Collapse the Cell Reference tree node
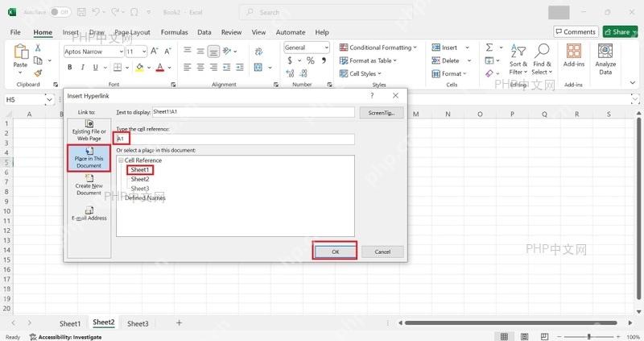This screenshot has width=644, height=341. coord(121,160)
